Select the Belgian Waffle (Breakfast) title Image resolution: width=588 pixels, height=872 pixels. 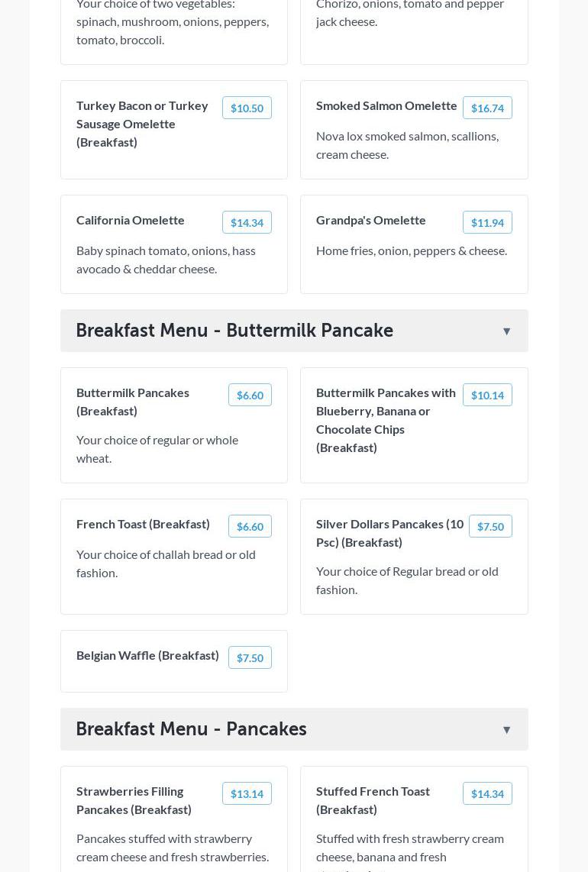pos(147,655)
